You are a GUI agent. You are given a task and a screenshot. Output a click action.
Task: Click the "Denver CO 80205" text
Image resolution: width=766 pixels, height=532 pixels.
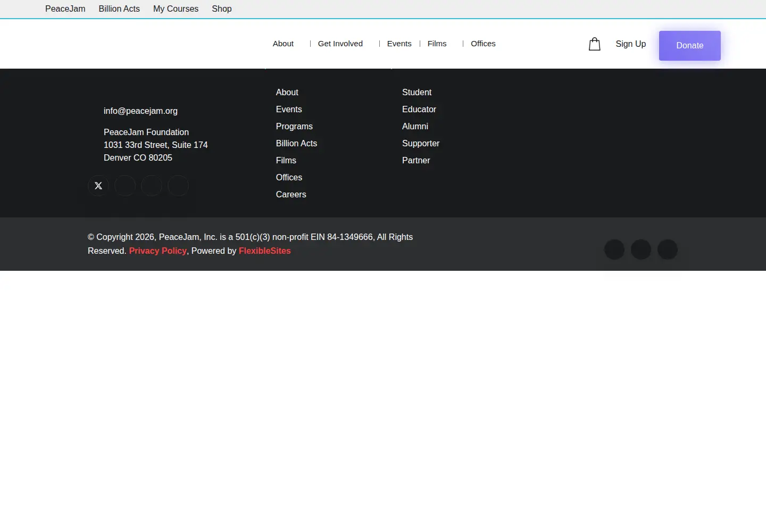pos(138,158)
